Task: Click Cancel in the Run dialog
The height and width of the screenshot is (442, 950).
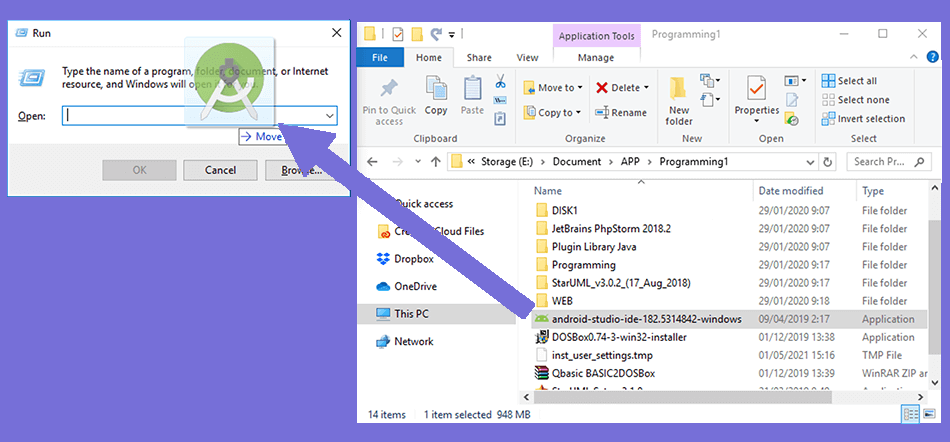Action: tap(220, 170)
